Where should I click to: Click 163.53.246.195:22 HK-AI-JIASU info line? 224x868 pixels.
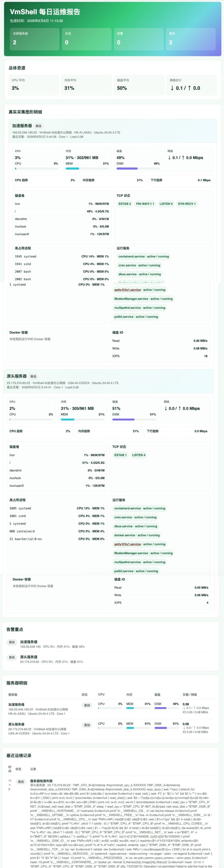(x=66, y=133)
